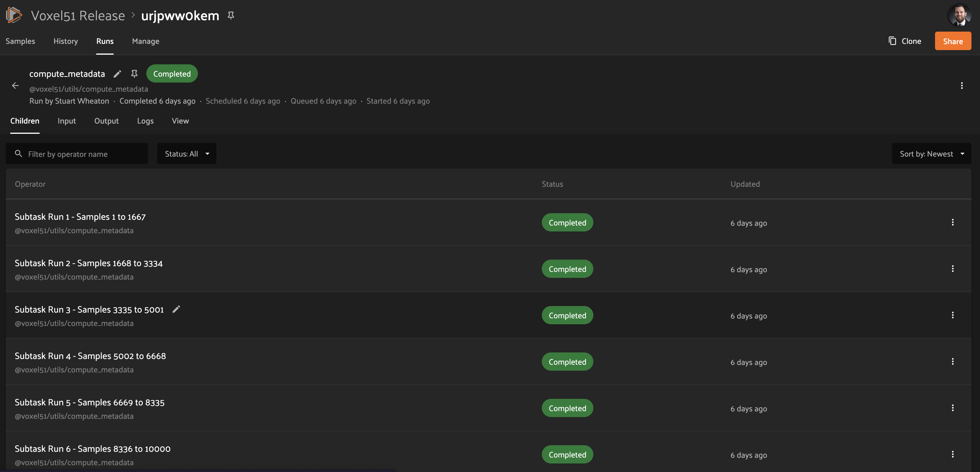Click the Completed badge beside compute_metadata title
Image resolution: width=980 pixels, height=472 pixels.
tap(172, 74)
